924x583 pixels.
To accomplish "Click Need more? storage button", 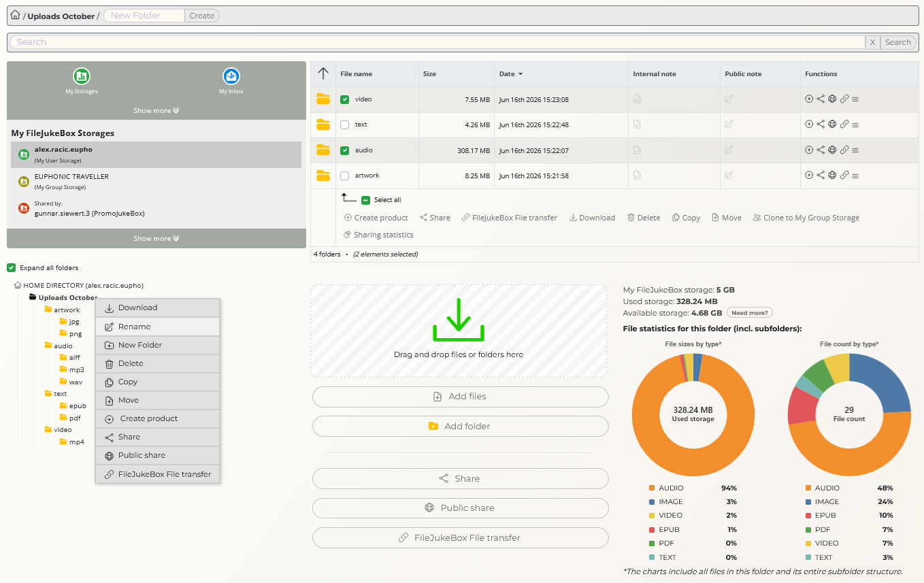I will tap(750, 313).
